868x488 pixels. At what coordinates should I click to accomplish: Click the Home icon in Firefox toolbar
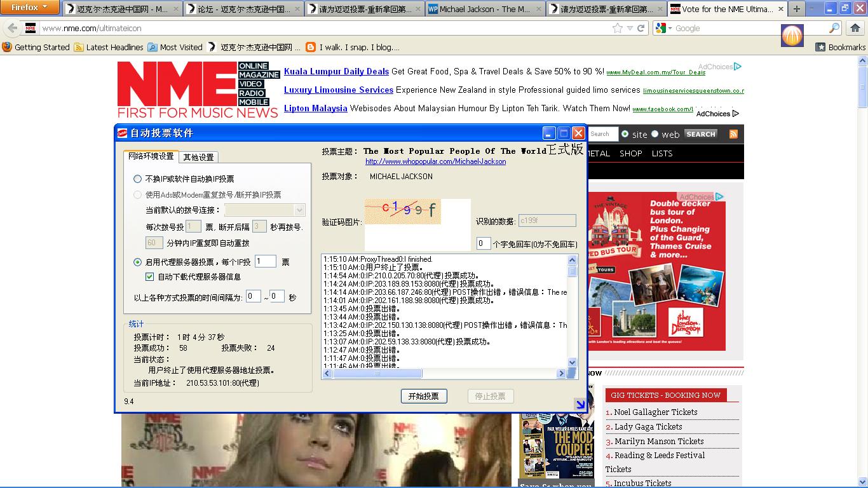pyautogui.click(x=855, y=29)
